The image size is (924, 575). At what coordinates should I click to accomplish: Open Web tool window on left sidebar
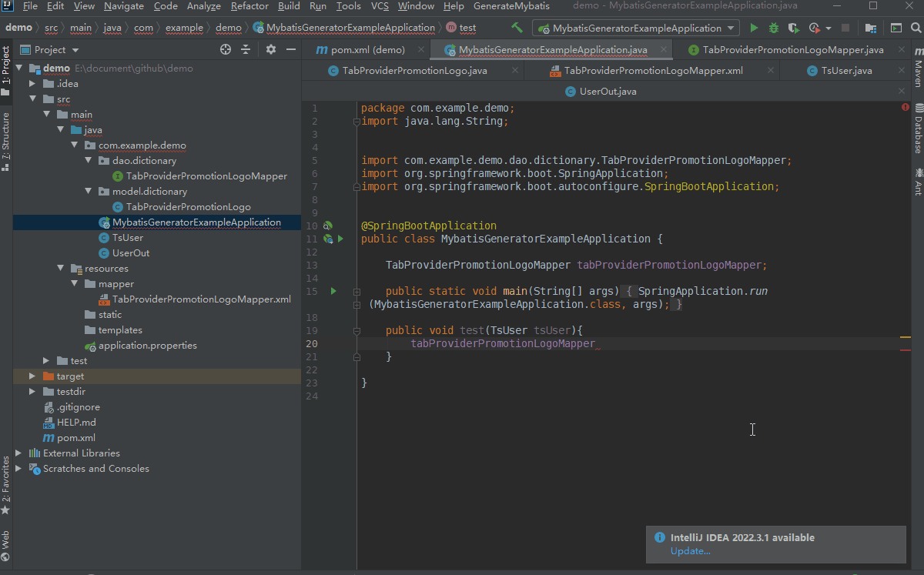click(x=6, y=546)
